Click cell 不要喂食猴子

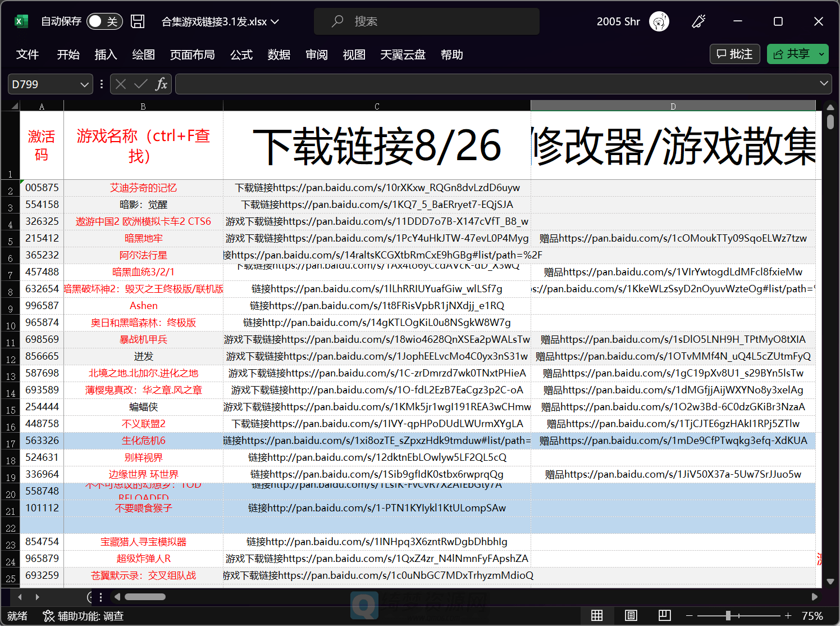click(143, 508)
